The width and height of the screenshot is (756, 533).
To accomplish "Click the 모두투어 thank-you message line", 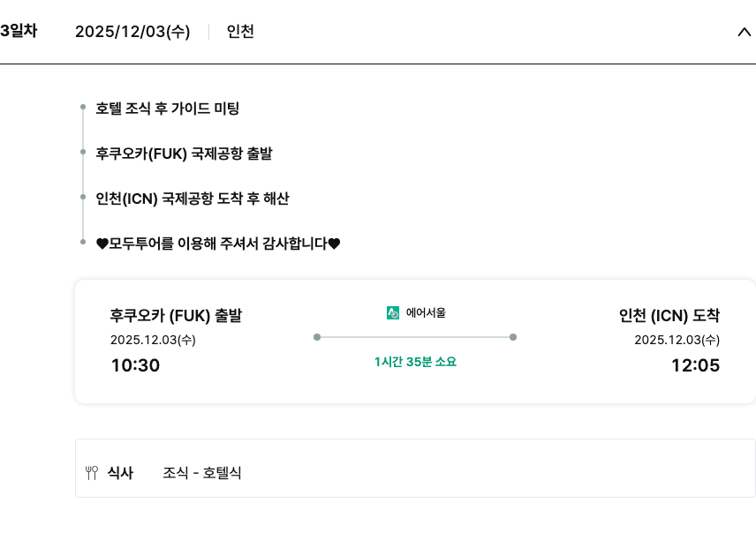I will (x=218, y=244).
